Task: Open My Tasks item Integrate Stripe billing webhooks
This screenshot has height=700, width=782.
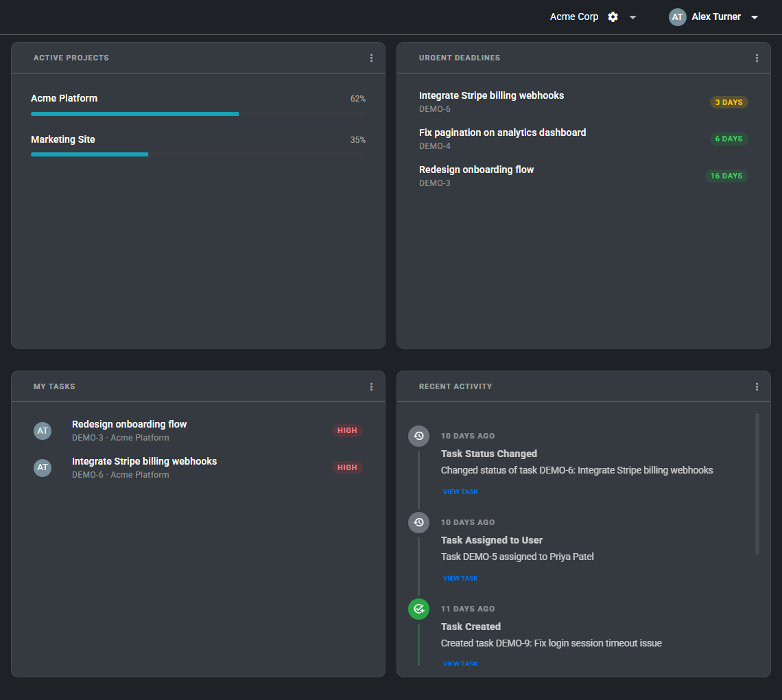Action: [x=144, y=461]
